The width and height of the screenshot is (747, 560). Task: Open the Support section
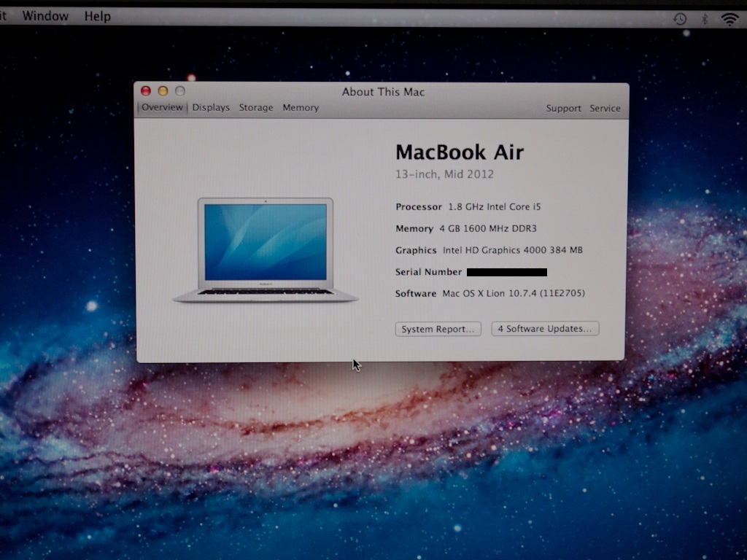tap(563, 109)
